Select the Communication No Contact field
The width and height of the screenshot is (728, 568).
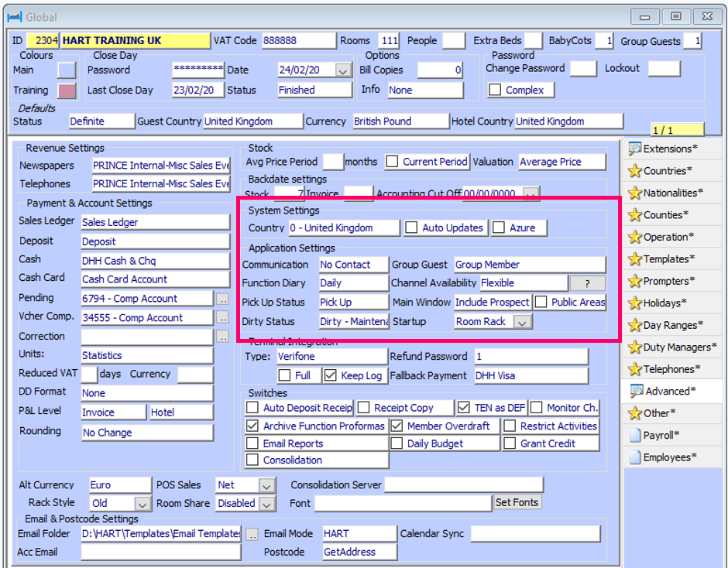click(x=353, y=265)
